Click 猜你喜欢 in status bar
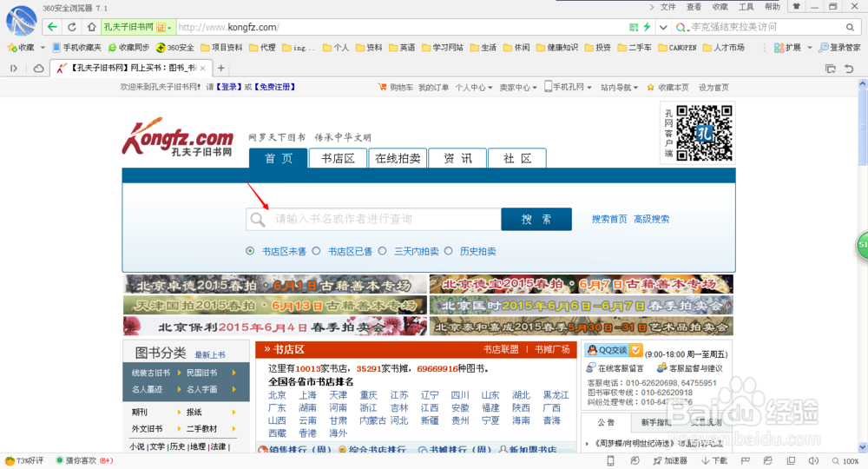868x469 pixels. pyautogui.click(x=80, y=460)
